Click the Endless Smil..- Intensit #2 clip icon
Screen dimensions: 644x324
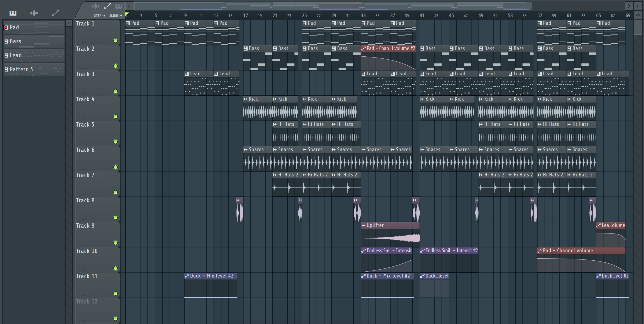coord(422,251)
